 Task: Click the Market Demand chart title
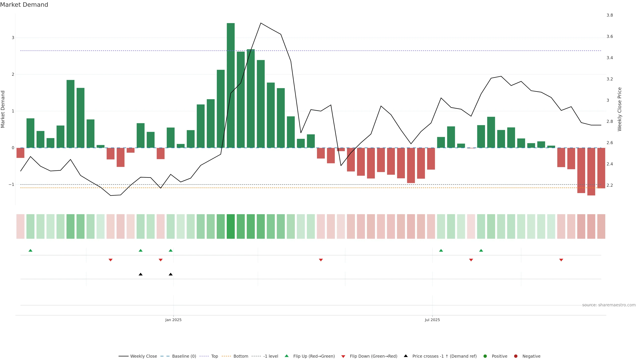click(x=24, y=5)
